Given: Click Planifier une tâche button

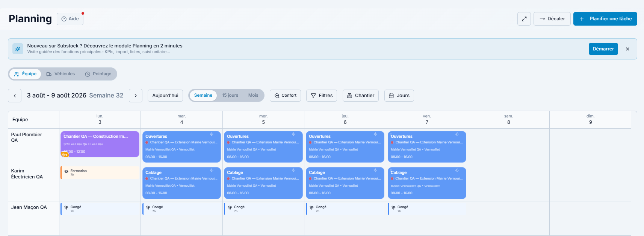Looking at the screenshot, I should click(x=605, y=19).
